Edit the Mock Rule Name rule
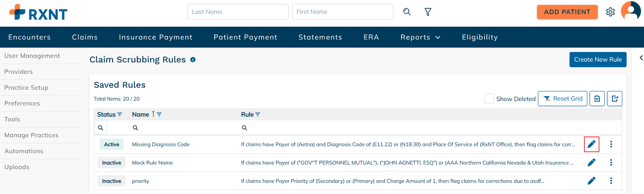The image size is (644, 194). click(591, 163)
